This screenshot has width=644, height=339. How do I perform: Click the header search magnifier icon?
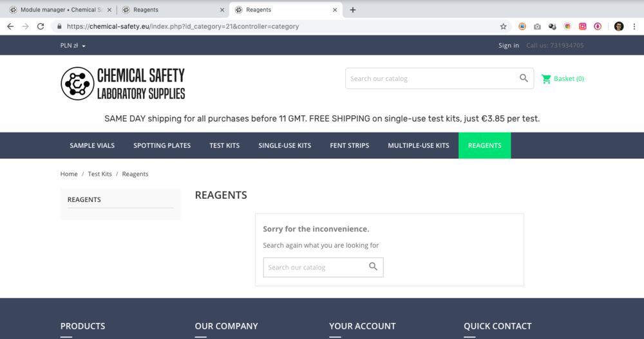coord(524,78)
